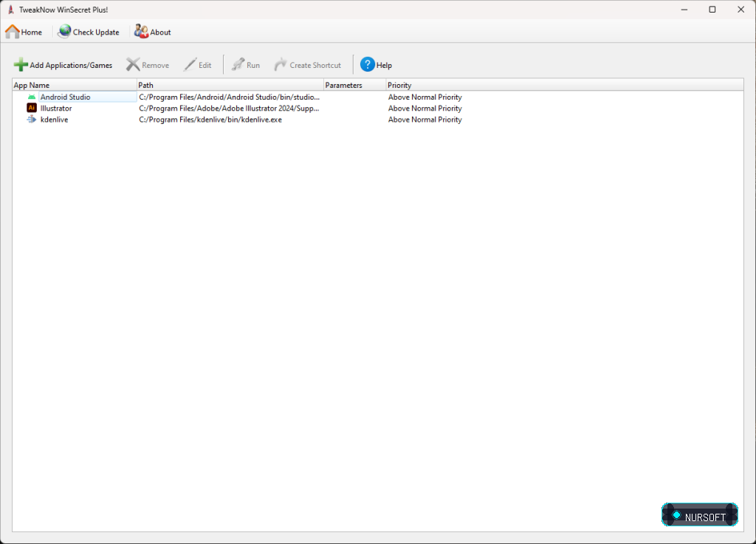Go to Home in the top bar

(x=24, y=32)
